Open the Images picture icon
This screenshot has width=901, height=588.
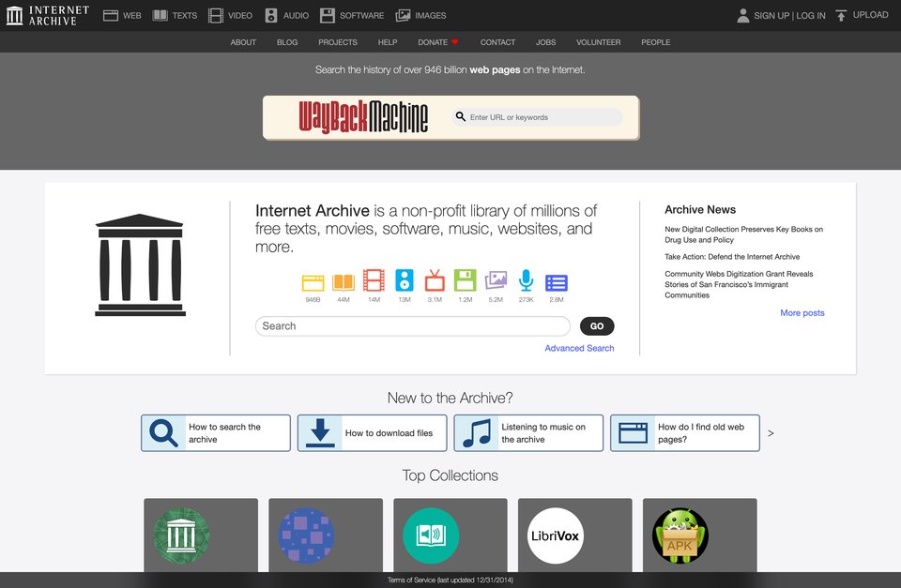403,16
